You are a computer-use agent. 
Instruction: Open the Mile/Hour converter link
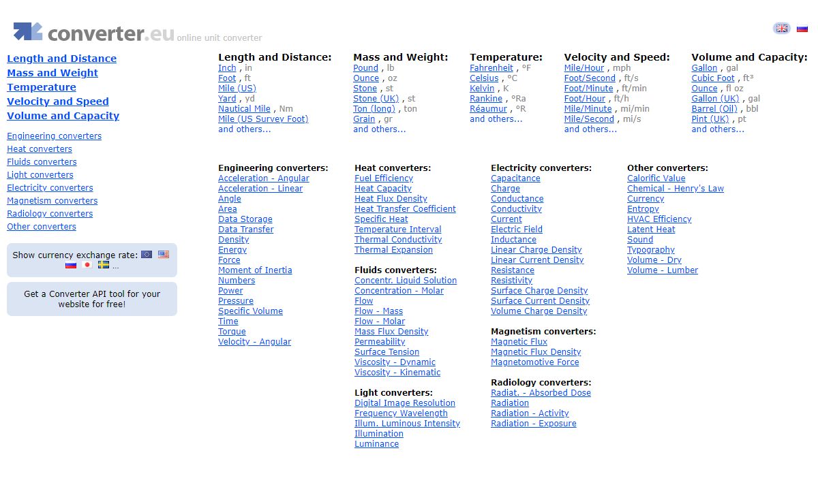pyautogui.click(x=584, y=68)
